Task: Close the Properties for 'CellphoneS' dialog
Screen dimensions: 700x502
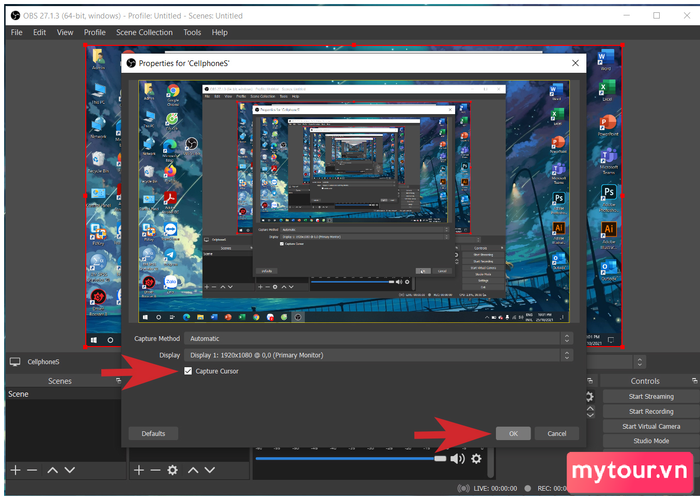Action: [x=575, y=63]
